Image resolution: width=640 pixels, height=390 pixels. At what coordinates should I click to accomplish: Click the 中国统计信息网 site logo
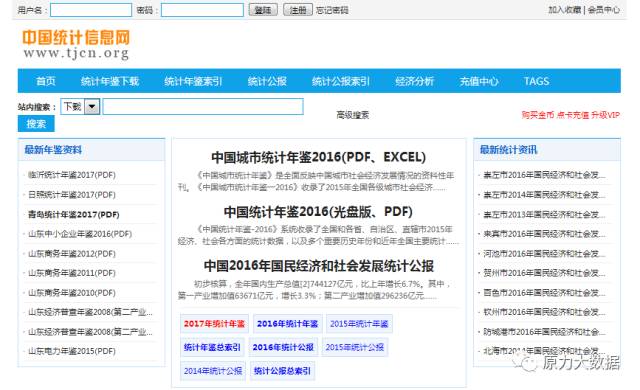point(76,44)
